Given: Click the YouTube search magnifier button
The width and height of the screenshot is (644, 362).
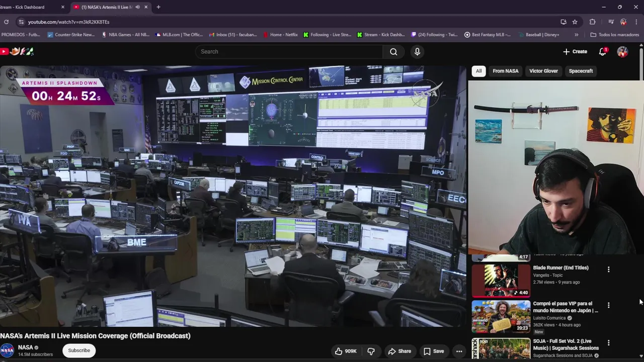Looking at the screenshot, I should [393, 51].
